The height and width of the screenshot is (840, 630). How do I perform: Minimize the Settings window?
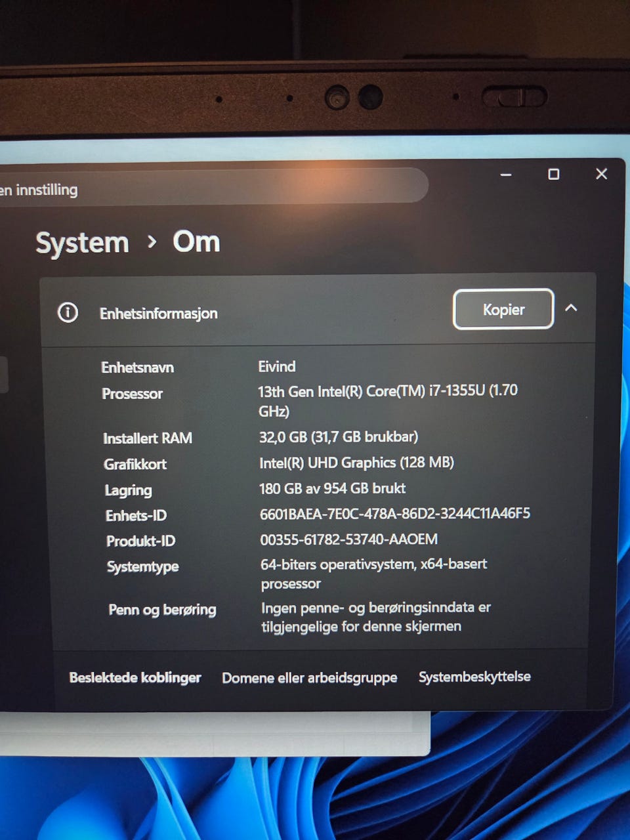click(506, 175)
